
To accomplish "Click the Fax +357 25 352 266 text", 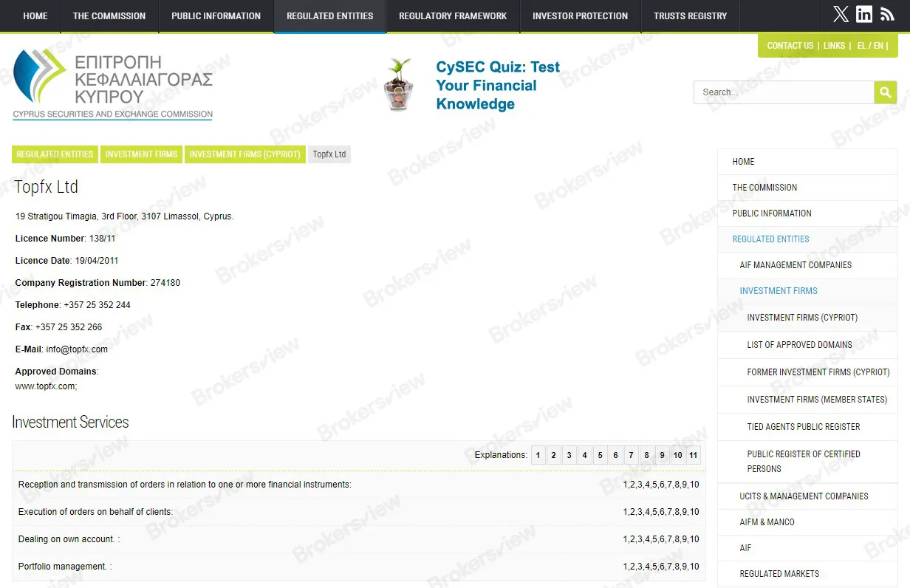I will tap(59, 327).
